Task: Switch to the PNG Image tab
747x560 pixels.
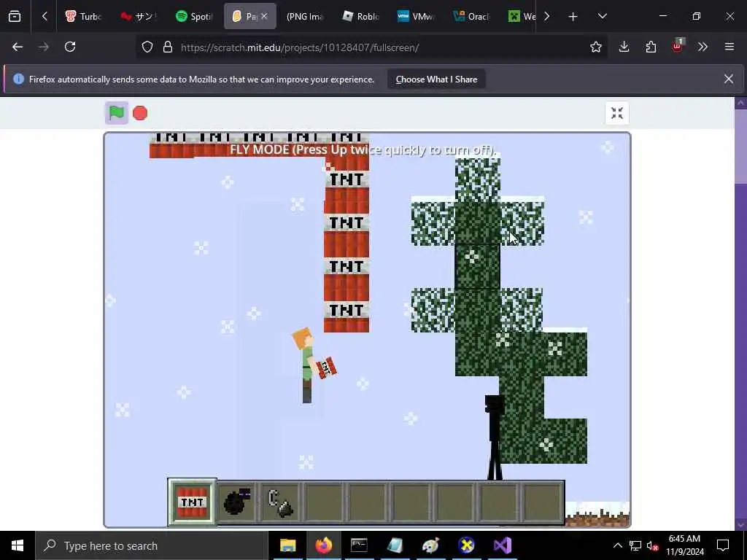Action: [x=305, y=17]
